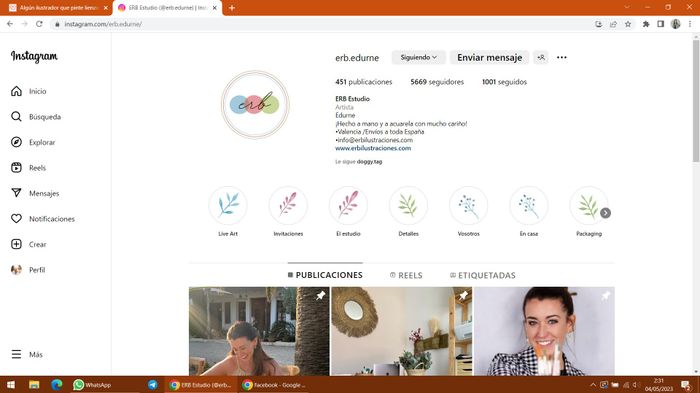Open the Packaging story highlight
This screenshot has height=393, width=700.
[588, 205]
